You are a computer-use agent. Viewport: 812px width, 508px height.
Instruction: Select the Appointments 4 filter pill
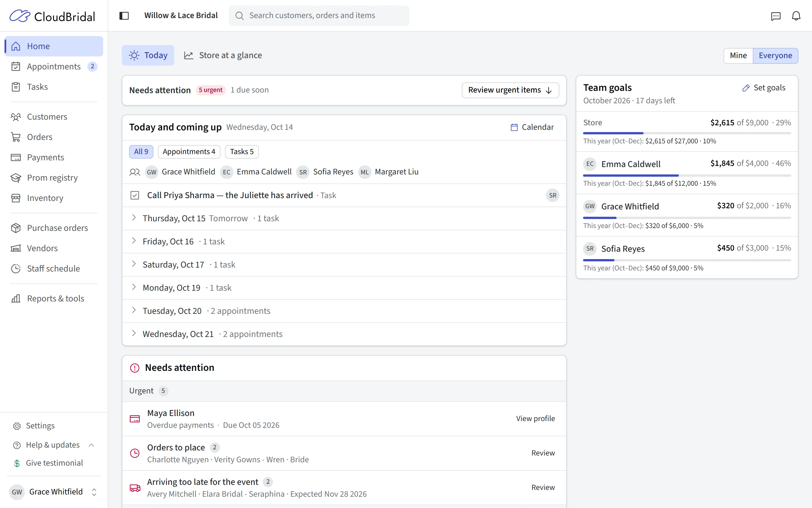189,152
